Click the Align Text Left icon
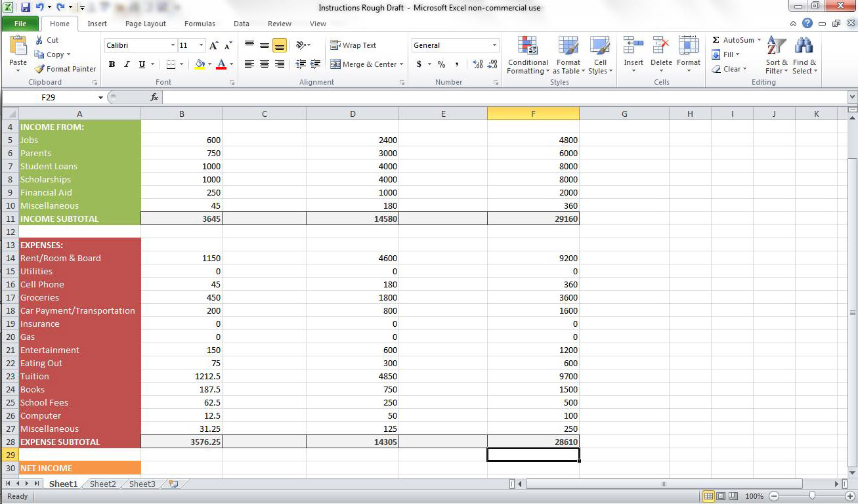This screenshot has height=504, width=858. (x=249, y=64)
